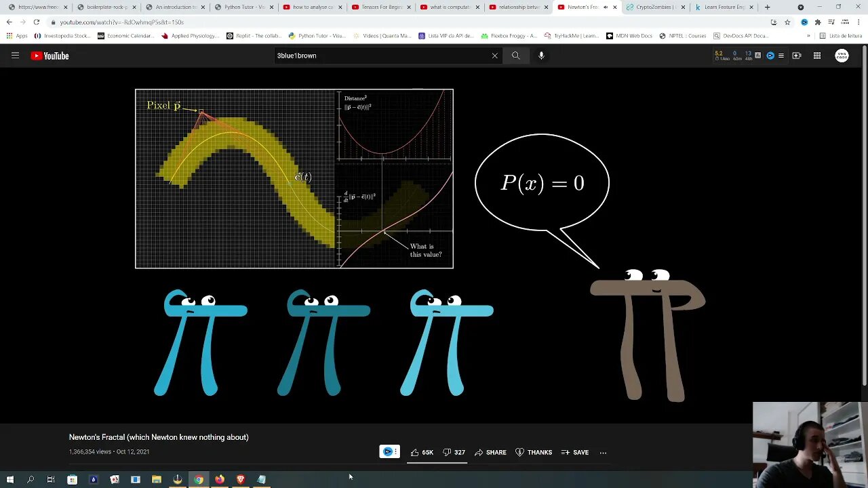Close the Newton's Fractal tab

614,7
